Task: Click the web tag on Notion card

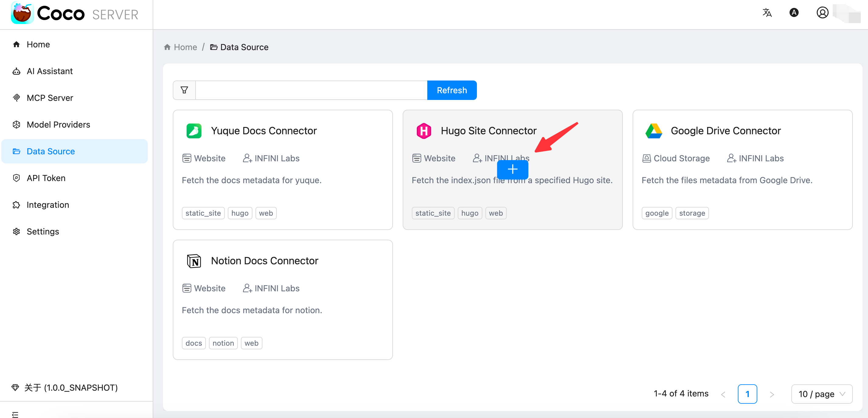Action: [x=252, y=343]
